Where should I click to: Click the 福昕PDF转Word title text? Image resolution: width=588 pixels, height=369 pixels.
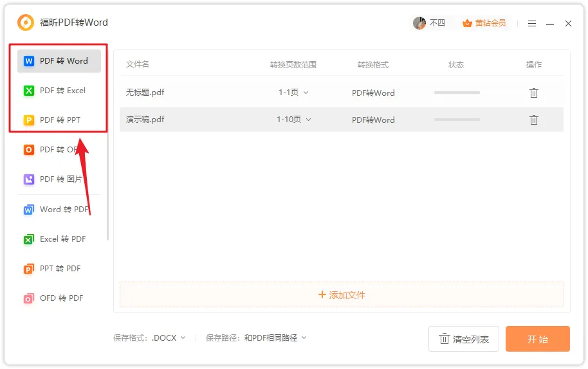[x=74, y=22]
